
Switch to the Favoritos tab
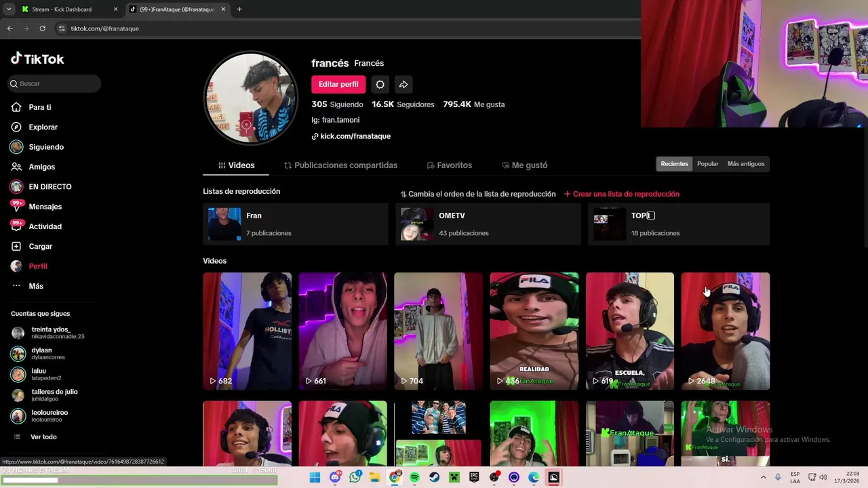449,165
